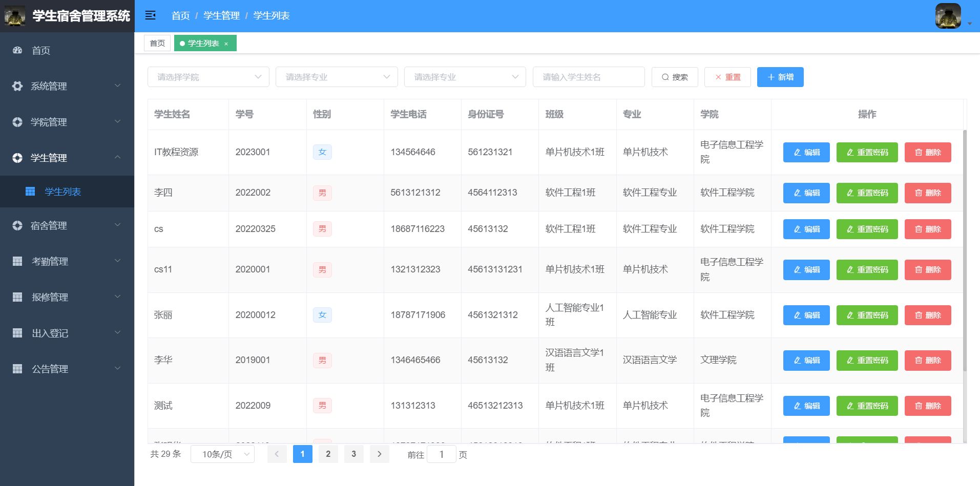Click the next page arrow
The height and width of the screenshot is (486, 980).
379,454
